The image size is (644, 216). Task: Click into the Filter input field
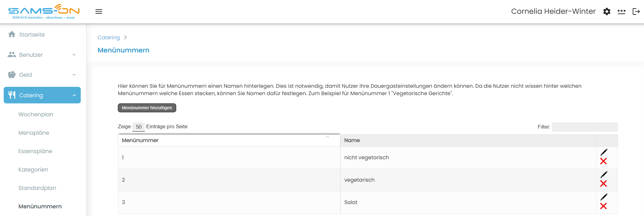point(585,127)
